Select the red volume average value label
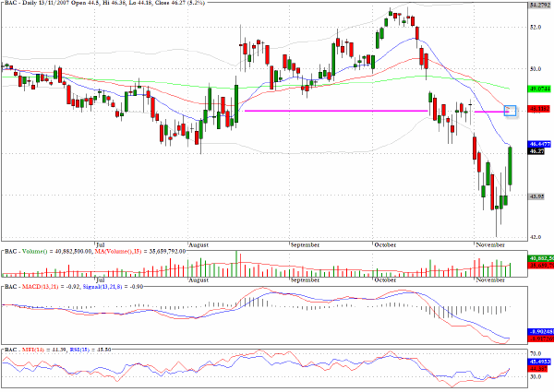The width and height of the screenshot is (554, 392). (539, 265)
